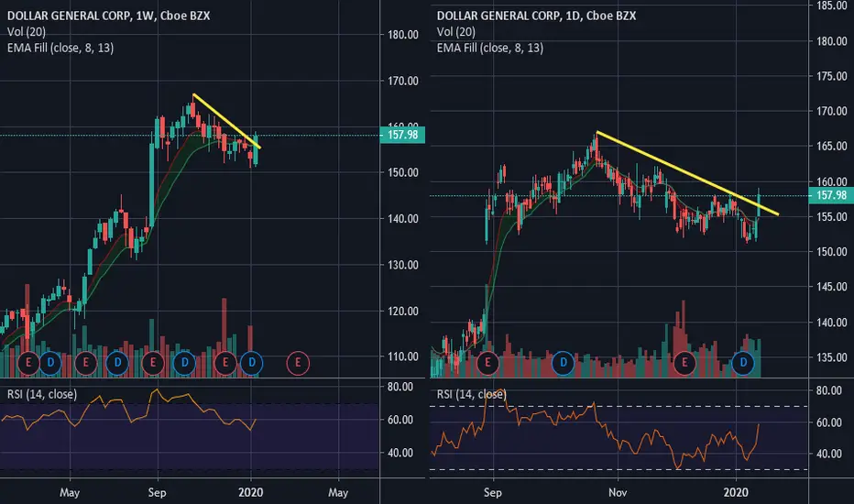This screenshot has width=854, height=504.
Task: Click the leftmost dividend D marker on weekly chart
Action: tap(50, 363)
